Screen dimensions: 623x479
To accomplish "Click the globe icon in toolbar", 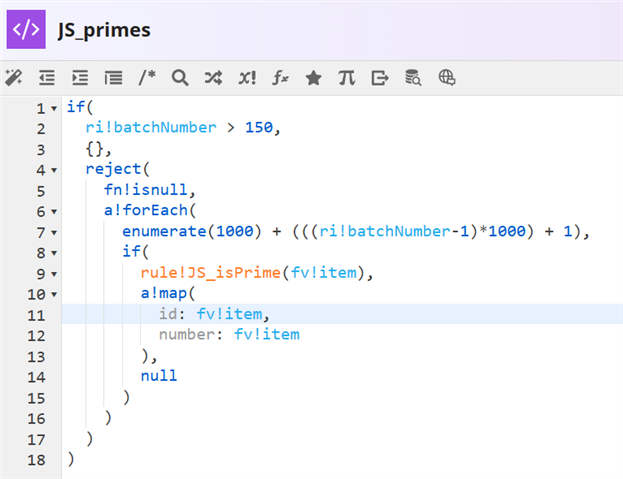I will (446, 77).
